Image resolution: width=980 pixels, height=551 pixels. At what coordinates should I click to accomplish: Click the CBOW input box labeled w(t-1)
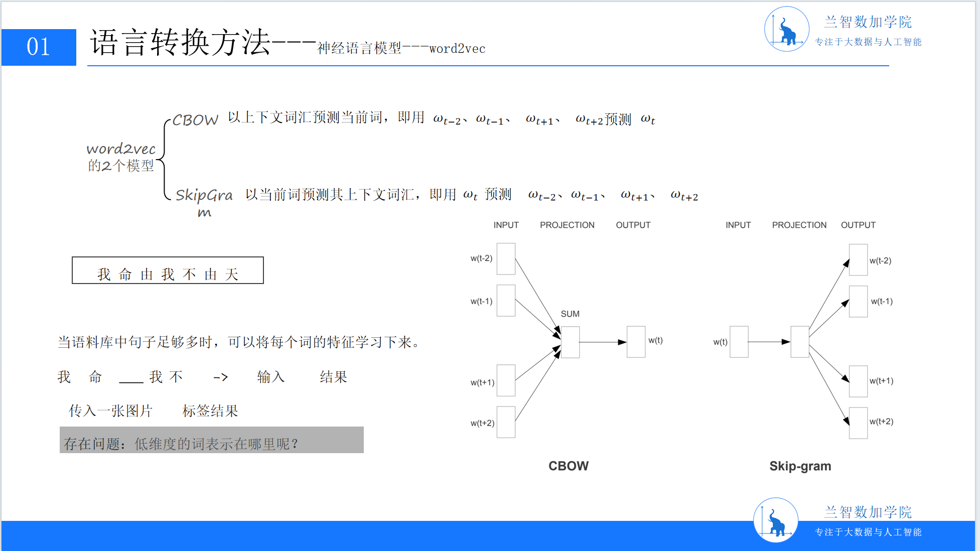[506, 301]
